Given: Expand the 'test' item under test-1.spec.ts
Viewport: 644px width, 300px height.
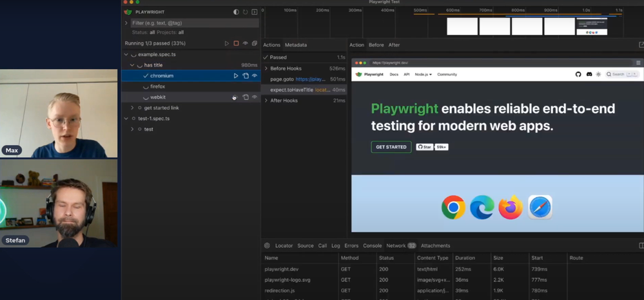Looking at the screenshot, I should (x=132, y=129).
